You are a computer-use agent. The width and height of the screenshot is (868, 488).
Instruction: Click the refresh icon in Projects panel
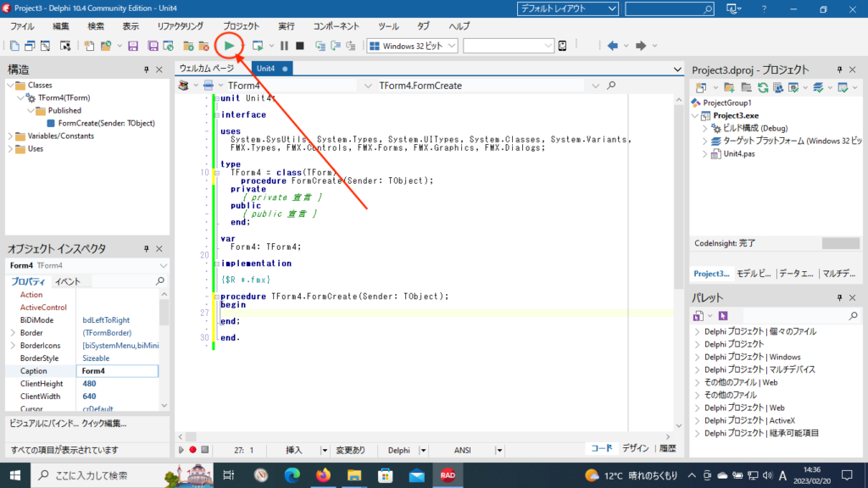pos(763,87)
